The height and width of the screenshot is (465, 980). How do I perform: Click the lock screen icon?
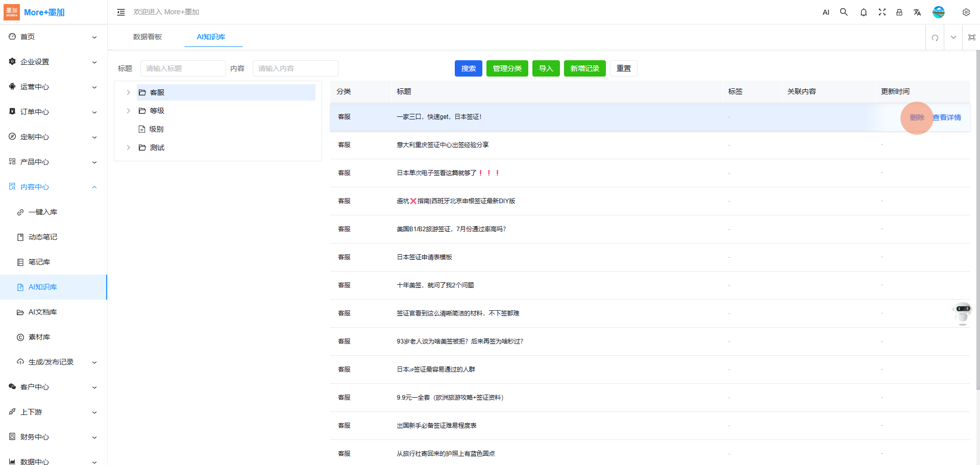tap(899, 12)
